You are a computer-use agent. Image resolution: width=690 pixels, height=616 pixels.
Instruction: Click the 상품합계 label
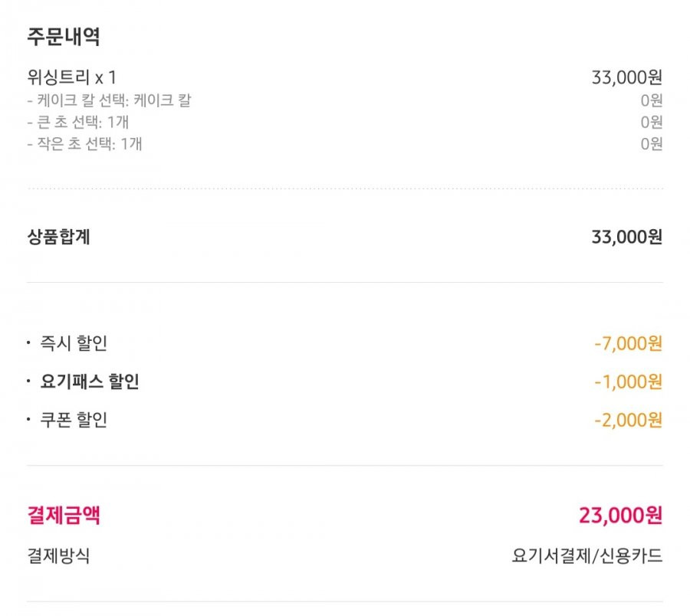coord(58,237)
